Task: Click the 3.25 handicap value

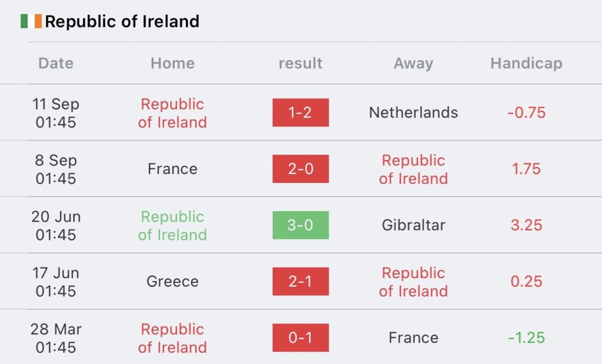Action: [x=526, y=225]
